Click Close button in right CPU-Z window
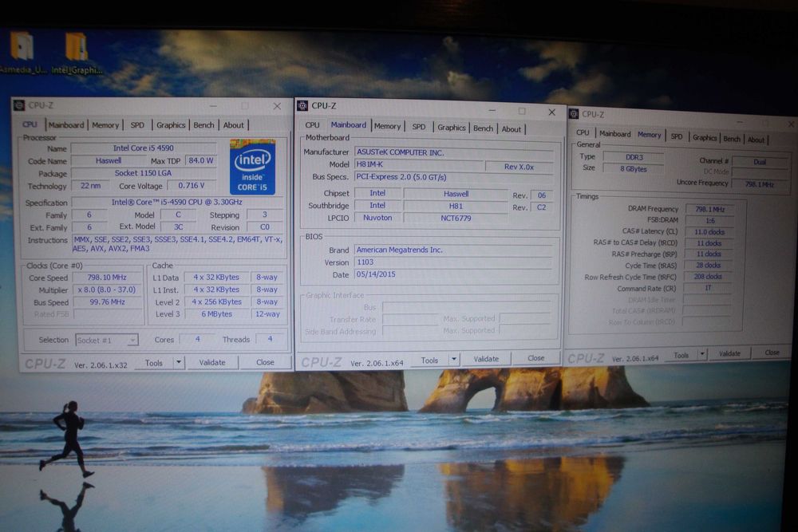Viewport: 798px width, 532px height. (x=772, y=352)
